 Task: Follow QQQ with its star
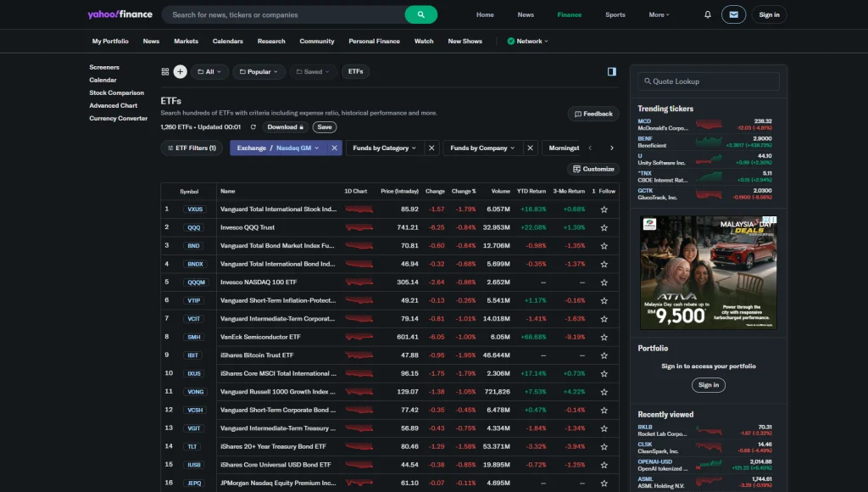point(604,227)
